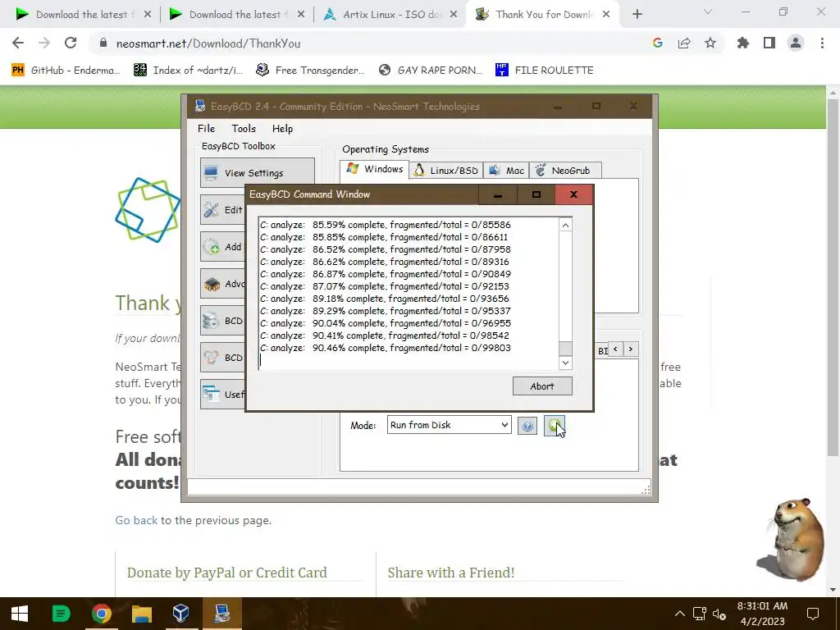Click the Chrome icon on taskbar
The height and width of the screenshot is (630, 840).
[101, 614]
